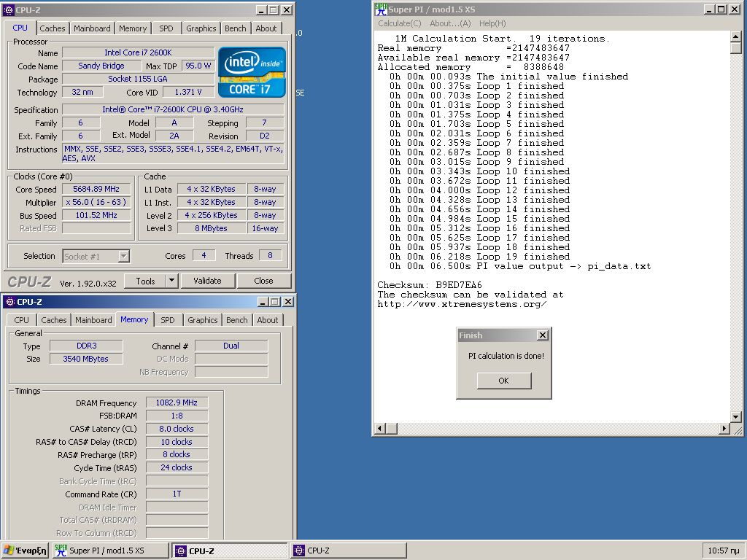Viewport: 747px width, 560px height.
Task: Open About tab in the top CPU-Z window
Action: (266, 28)
